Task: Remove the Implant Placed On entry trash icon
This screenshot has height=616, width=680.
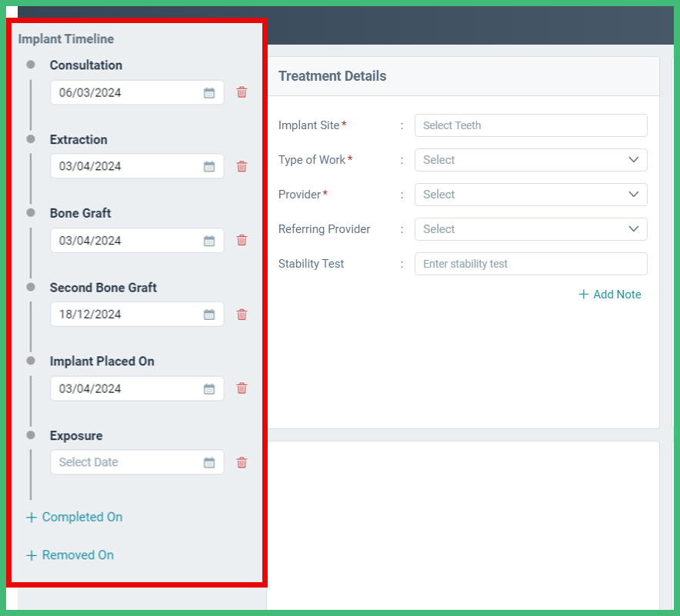Action: tap(242, 388)
